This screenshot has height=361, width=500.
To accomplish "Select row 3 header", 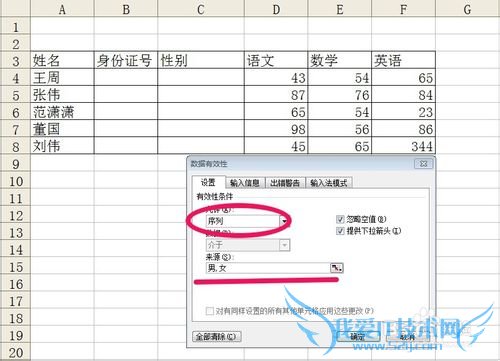I will (15, 60).
